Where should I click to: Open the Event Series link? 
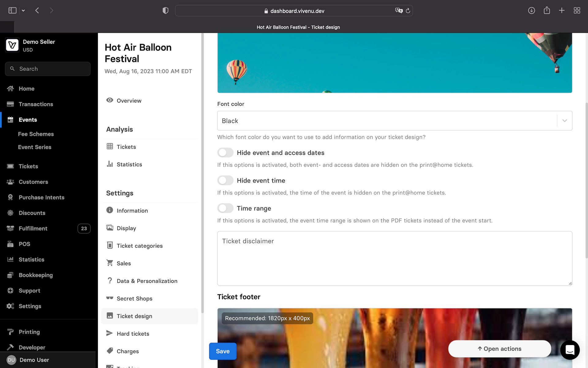pos(35,147)
